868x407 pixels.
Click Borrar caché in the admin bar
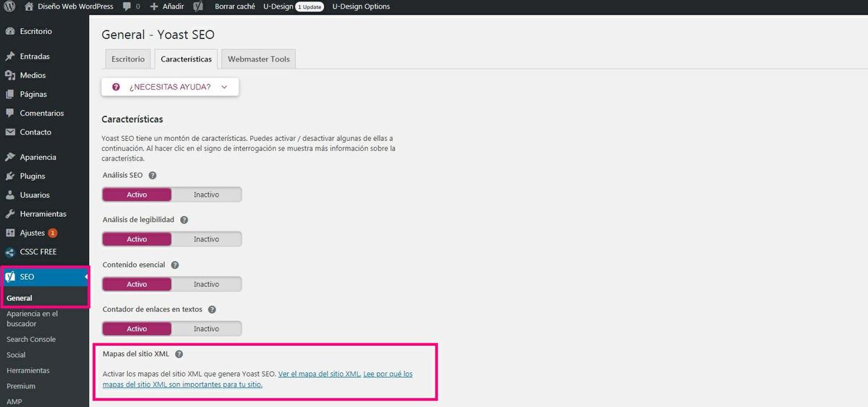tap(235, 7)
